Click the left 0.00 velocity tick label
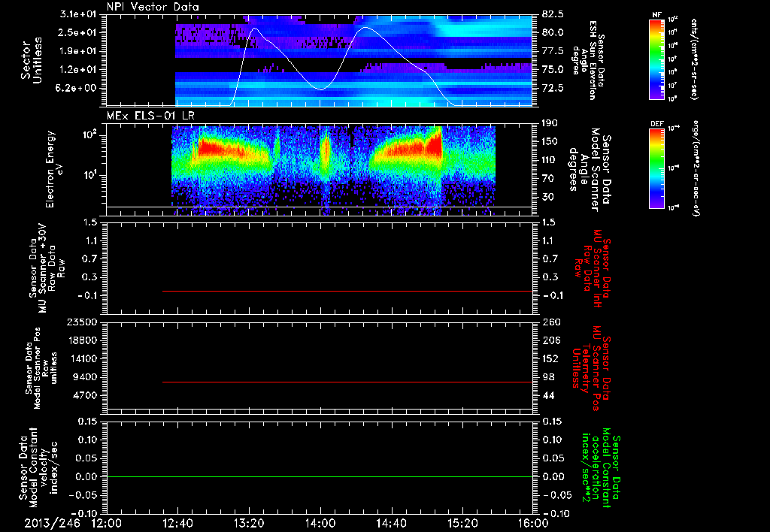 pos(88,476)
